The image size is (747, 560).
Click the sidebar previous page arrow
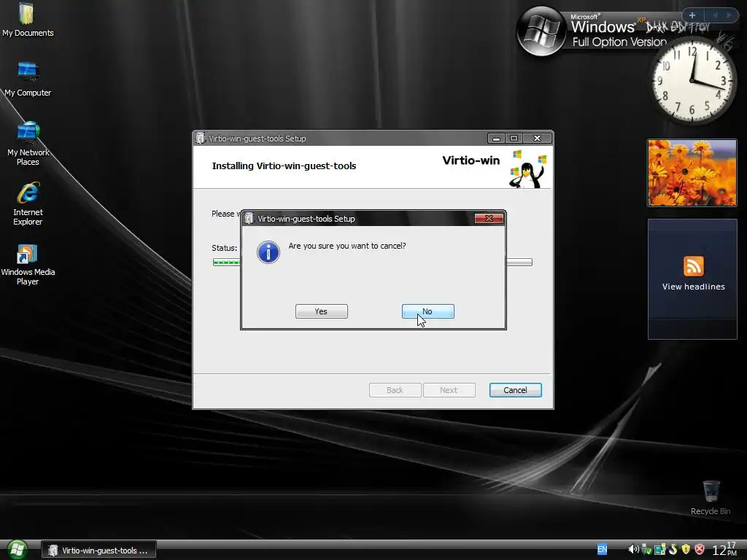715,15
